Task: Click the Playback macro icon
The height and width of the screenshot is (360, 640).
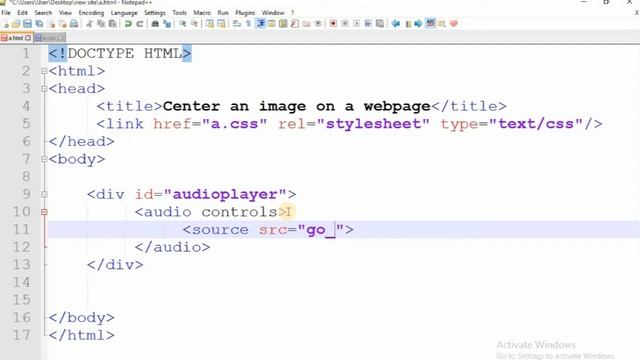Action: click(356, 24)
